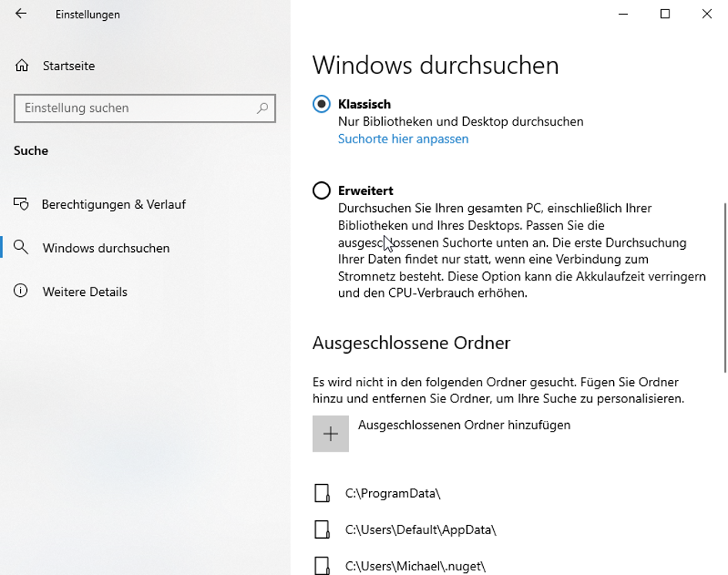Select the C:\Users\Michael\.nuget\ entry
This screenshot has height=575, width=728.
tap(415, 567)
